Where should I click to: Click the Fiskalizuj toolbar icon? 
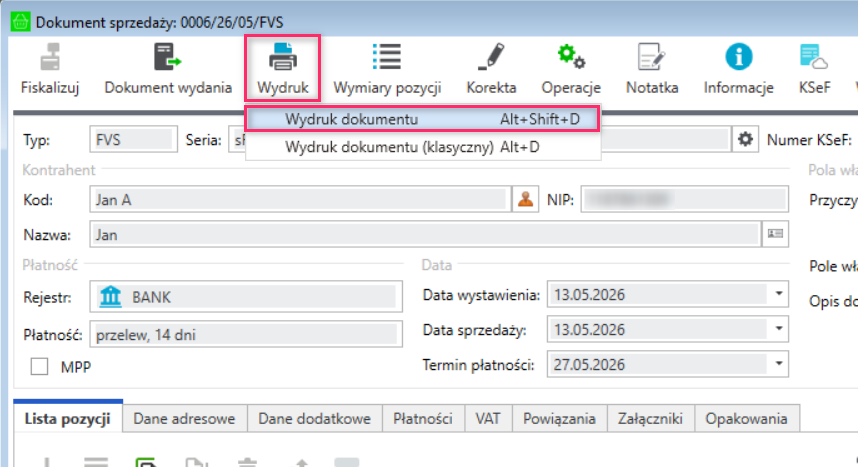coord(50,57)
